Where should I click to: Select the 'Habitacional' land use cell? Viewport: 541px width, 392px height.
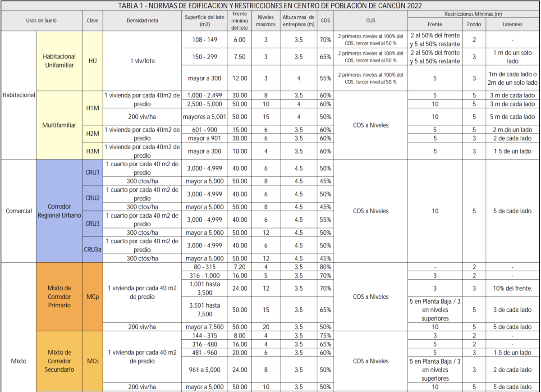tap(18, 95)
